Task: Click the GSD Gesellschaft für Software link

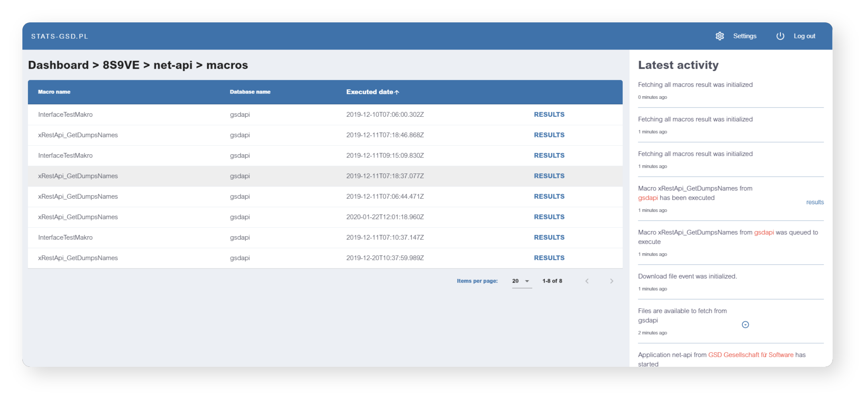Action: pos(751,355)
